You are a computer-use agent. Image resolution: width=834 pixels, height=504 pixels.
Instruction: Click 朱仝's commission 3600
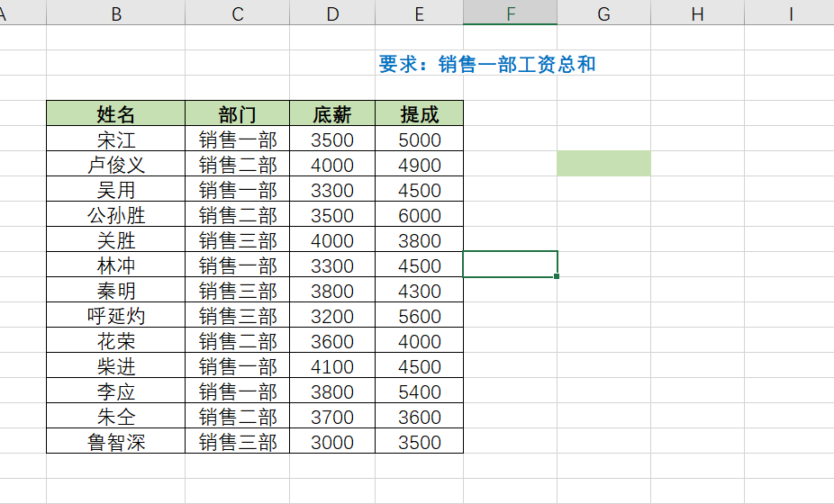(x=419, y=415)
